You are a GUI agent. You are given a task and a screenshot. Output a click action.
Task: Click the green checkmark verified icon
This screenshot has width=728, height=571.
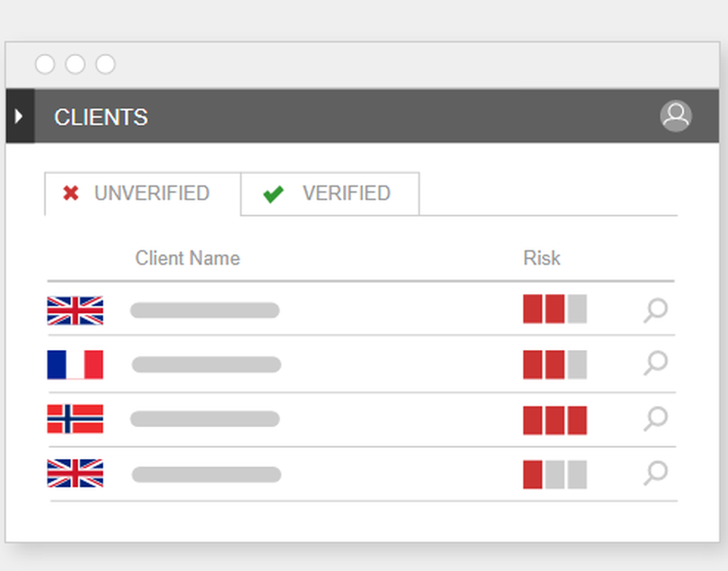point(274,194)
